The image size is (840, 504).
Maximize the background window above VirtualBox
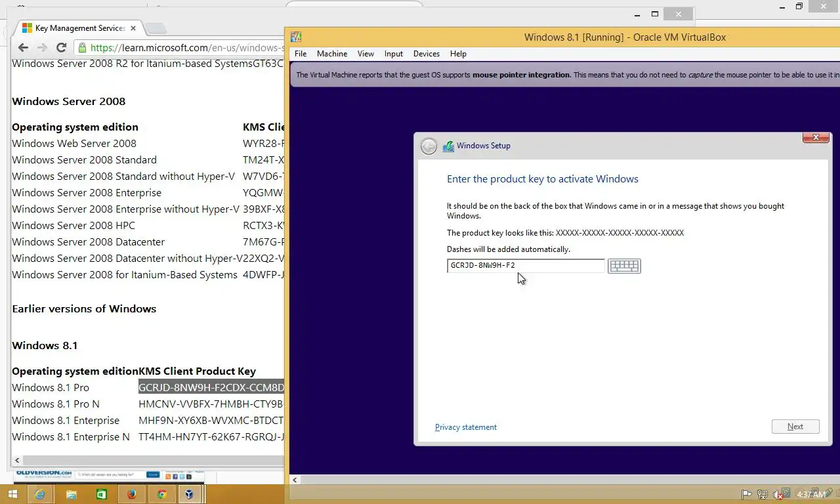[x=654, y=14]
